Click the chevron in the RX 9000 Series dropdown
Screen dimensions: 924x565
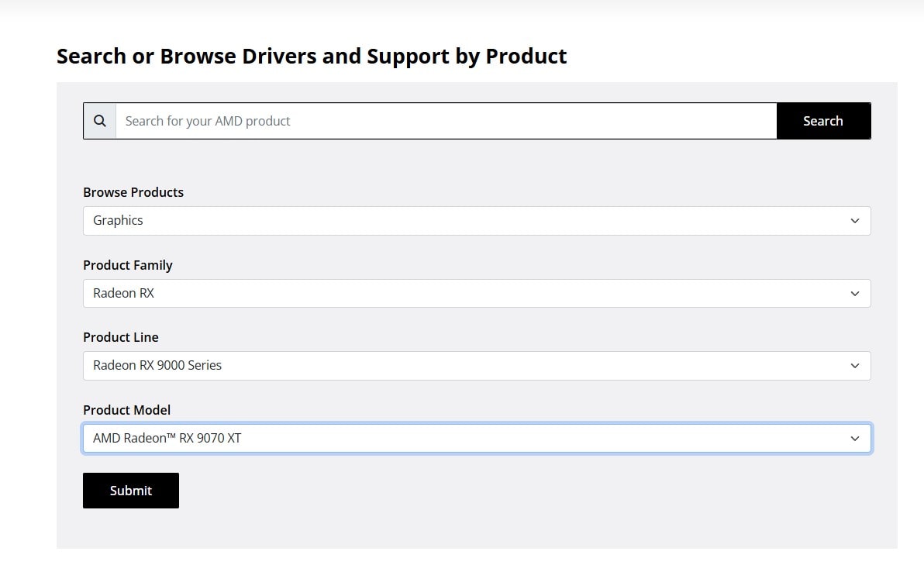click(x=854, y=366)
